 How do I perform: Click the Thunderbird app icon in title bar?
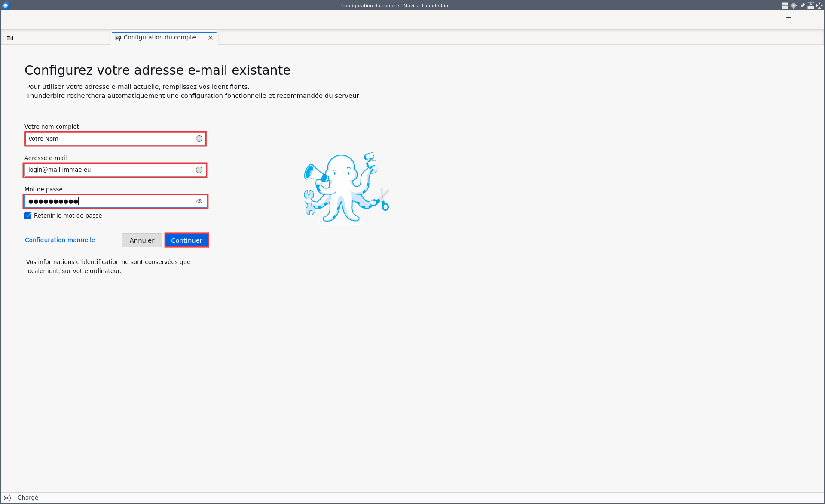[x=6, y=5]
